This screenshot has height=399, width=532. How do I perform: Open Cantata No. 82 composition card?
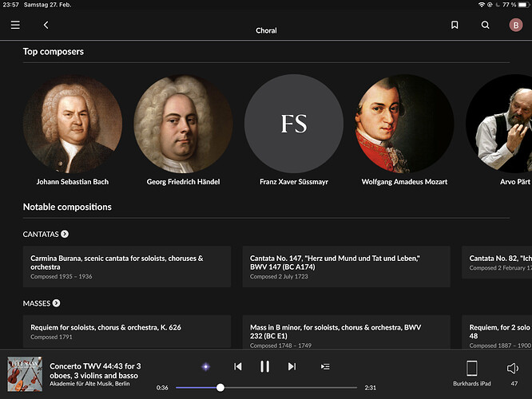coord(497,263)
